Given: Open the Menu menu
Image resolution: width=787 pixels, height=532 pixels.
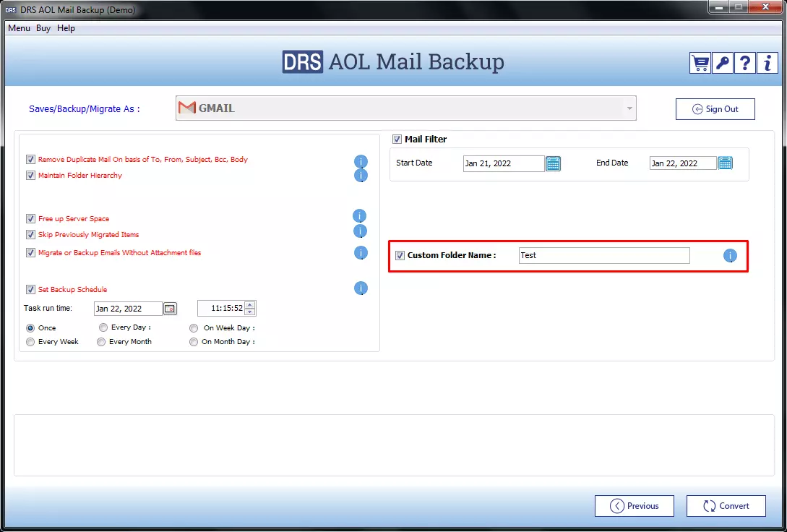Looking at the screenshot, I should 19,28.
